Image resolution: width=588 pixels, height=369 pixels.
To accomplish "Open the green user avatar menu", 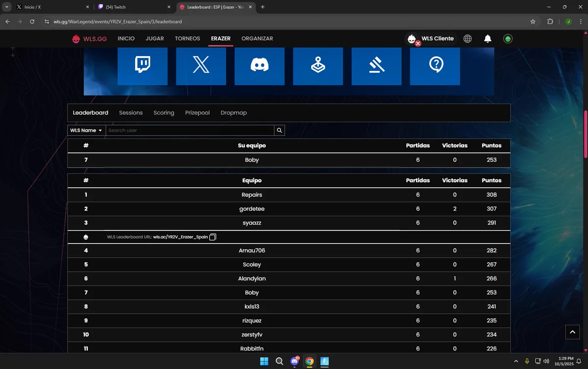I will pos(508,39).
